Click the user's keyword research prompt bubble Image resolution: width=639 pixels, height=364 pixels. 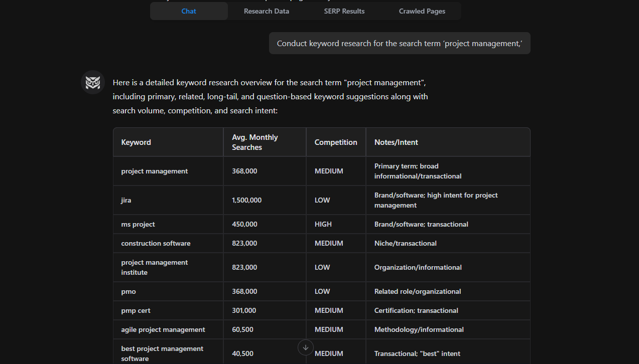pyautogui.click(x=400, y=43)
